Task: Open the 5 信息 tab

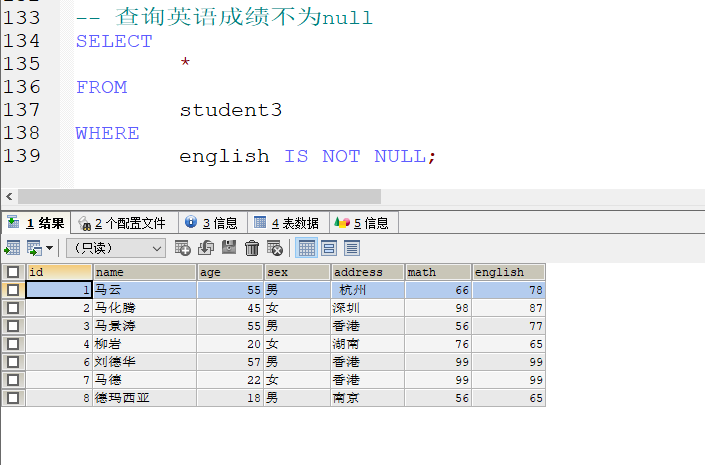Action: (x=364, y=223)
